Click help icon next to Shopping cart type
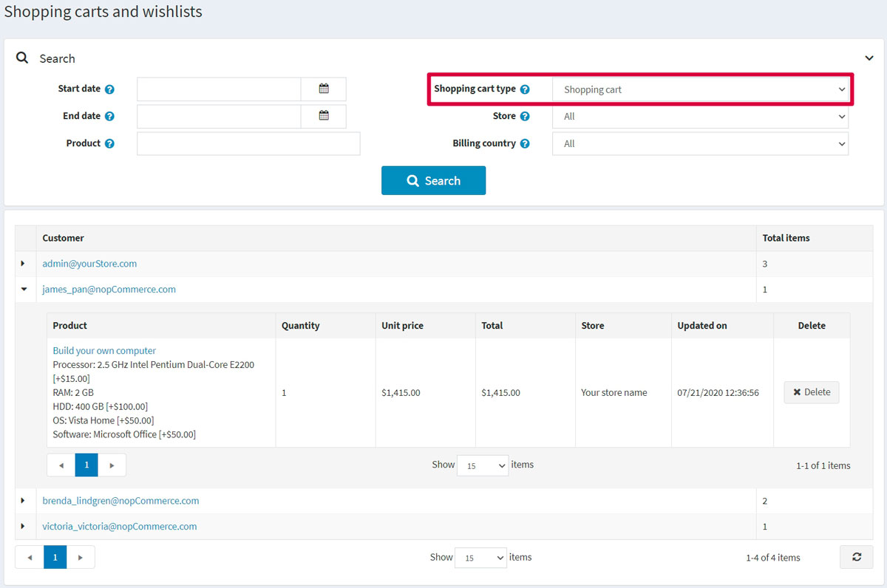 [525, 89]
